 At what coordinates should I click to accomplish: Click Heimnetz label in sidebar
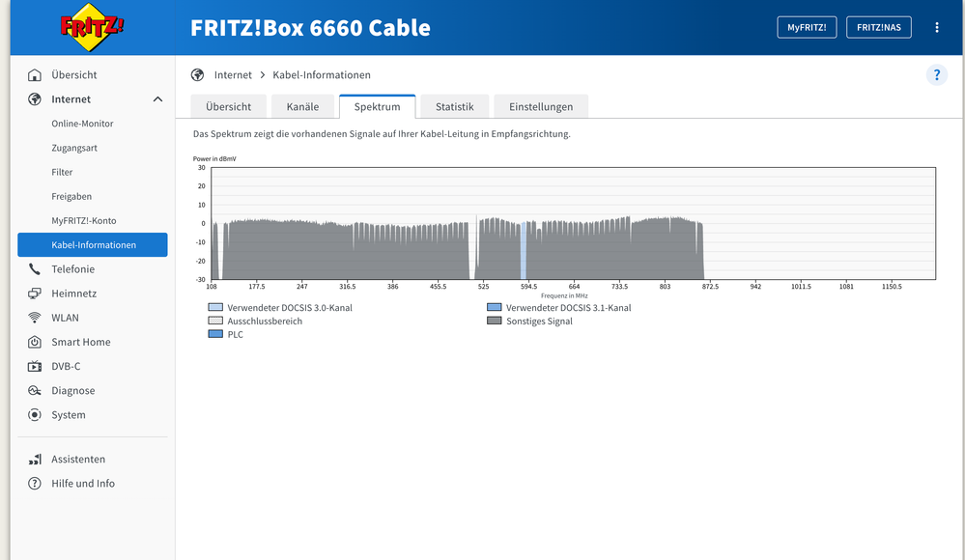pyautogui.click(x=73, y=294)
